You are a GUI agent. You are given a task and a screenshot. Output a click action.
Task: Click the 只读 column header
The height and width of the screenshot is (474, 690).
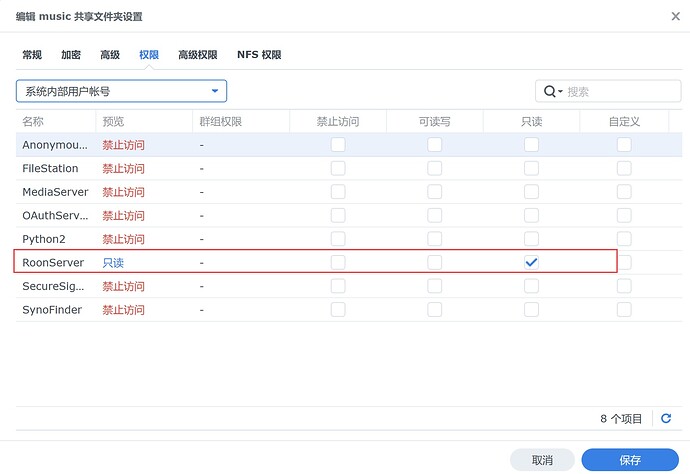click(531, 121)
